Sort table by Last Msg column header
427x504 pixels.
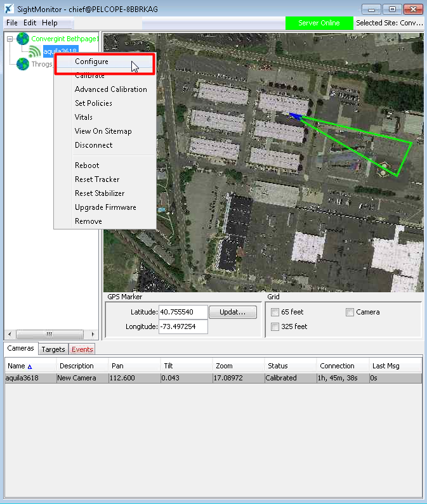pos(395,366)
